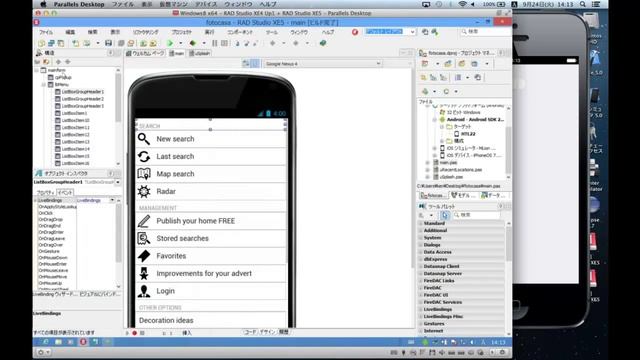Select the LiveBindings Misc palette category
Screen dimensions: 640x360
pyautogui.click(x=443, y=316)
